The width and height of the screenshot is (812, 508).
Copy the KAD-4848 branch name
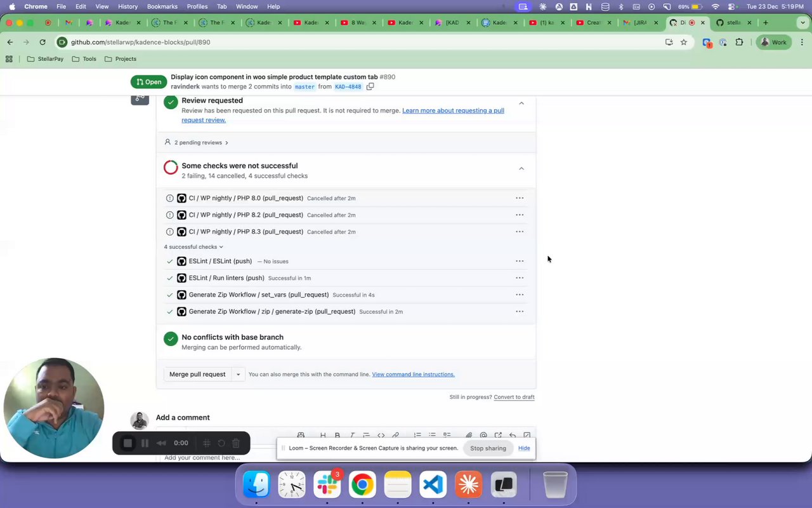[x=370, y=86]
